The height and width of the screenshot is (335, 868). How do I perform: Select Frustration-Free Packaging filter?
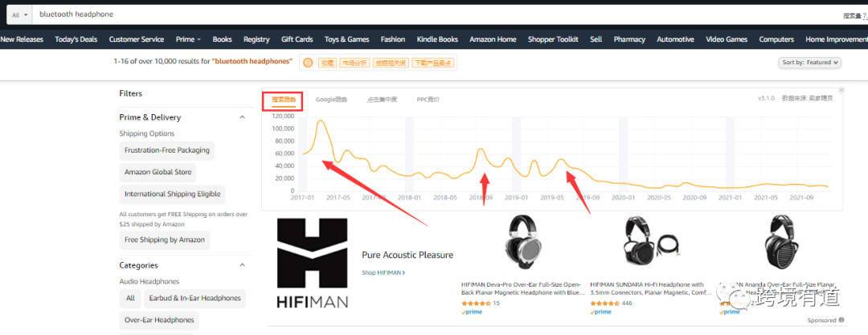(167, 150)
